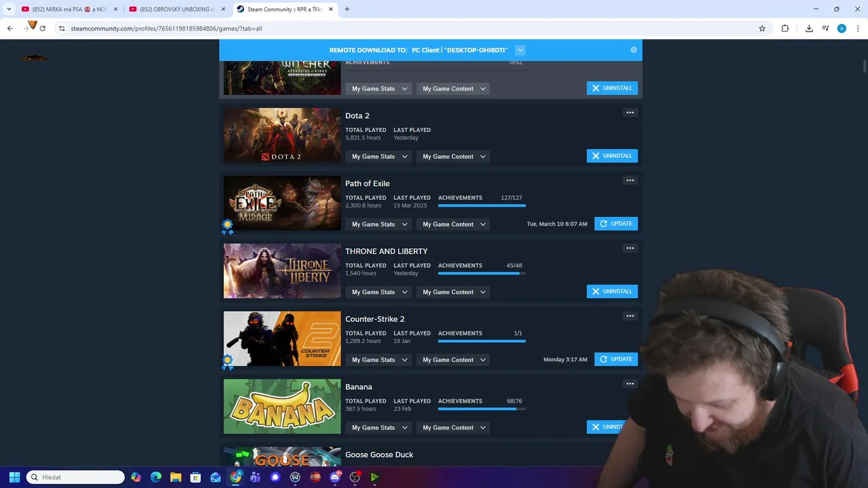Open the THRONE AND LIBERTY title link
The width and height of the screenshot is (868, 488).
coord(387,251)
